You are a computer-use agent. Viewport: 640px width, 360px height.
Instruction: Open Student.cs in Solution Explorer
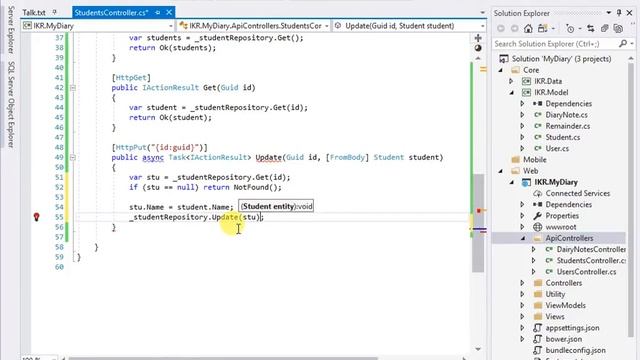(x=562, y=138)
